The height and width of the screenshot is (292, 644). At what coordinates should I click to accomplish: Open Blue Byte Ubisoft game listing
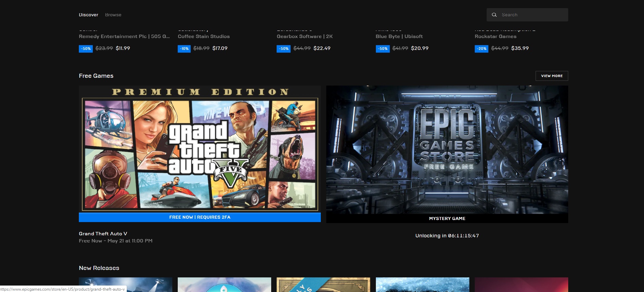[x=399, y=36]
